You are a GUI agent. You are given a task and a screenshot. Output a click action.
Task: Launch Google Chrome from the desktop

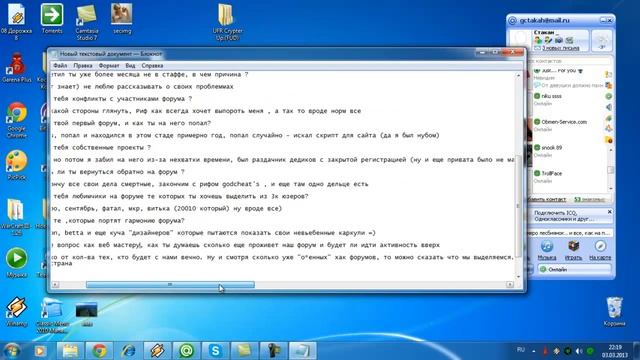point(16,119)
